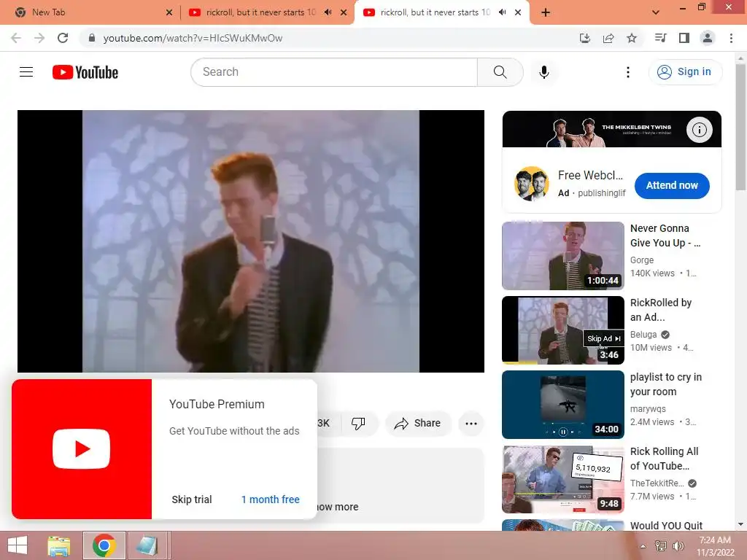Dismiss promo with Skip trial
Screen dimensions: 747x560
tap(192, 499)
